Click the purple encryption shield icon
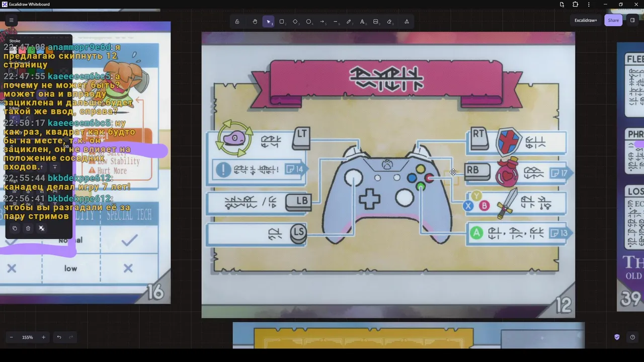This screenshot has width=644, height=362. coord(617,337)
